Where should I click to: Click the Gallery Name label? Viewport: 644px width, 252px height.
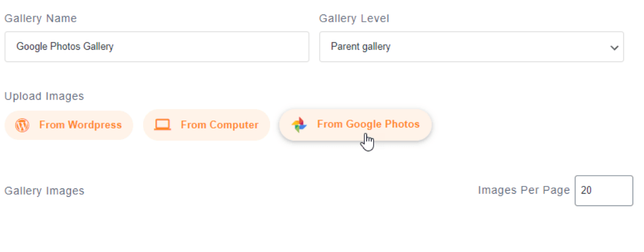coord(41,19)
